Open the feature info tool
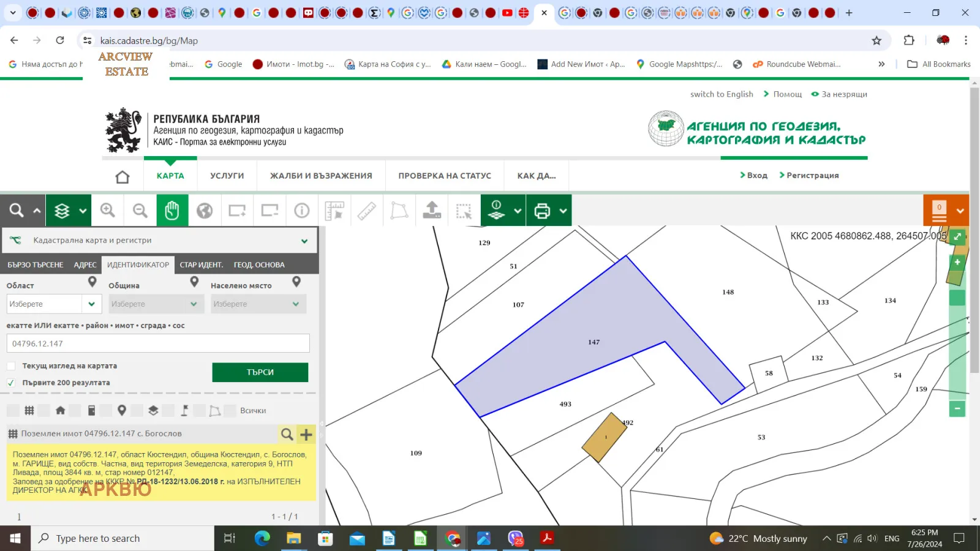Image resolution: width=980 pixels, height=551 pixels. coord(302,211)
